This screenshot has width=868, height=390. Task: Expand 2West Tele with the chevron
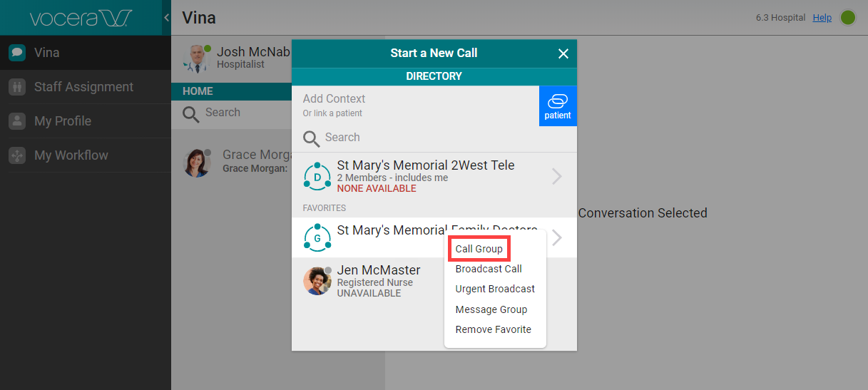click(557, 176)
